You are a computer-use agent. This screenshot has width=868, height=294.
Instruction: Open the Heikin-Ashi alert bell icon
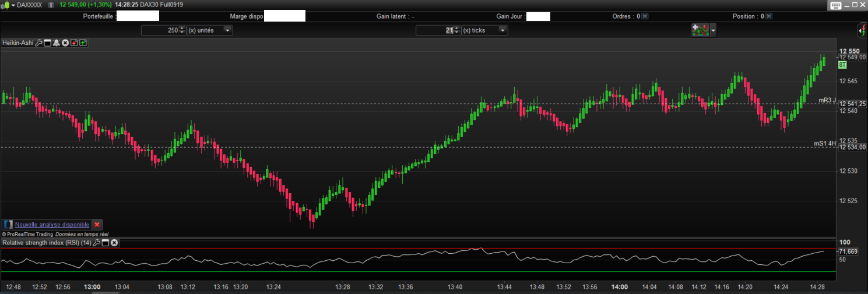[57, 42]
